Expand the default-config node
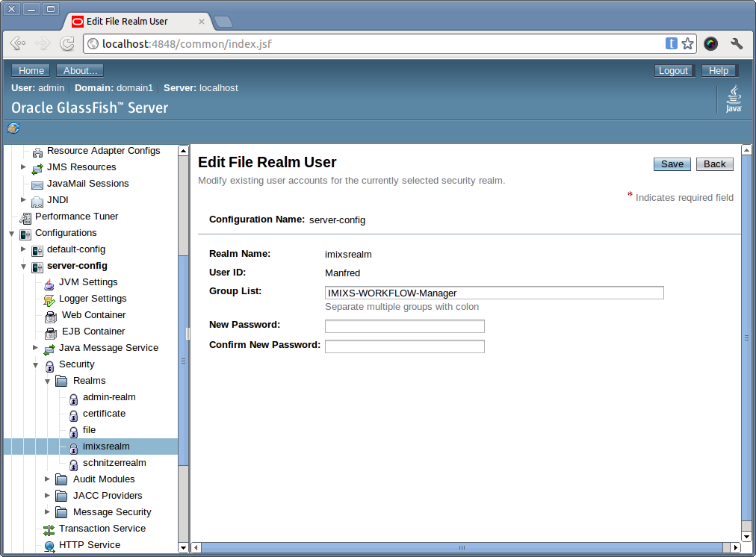The image size is (756, 557). point(23,249)
